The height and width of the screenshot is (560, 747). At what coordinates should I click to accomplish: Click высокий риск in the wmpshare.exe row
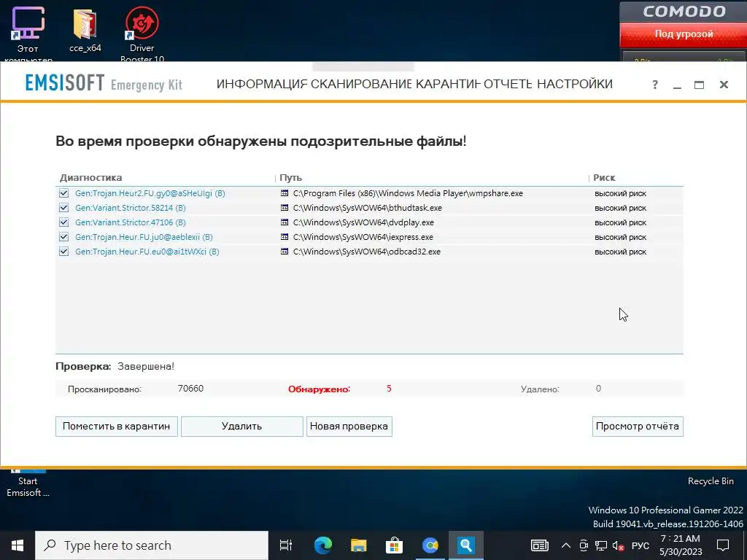[x=620, y=193]
